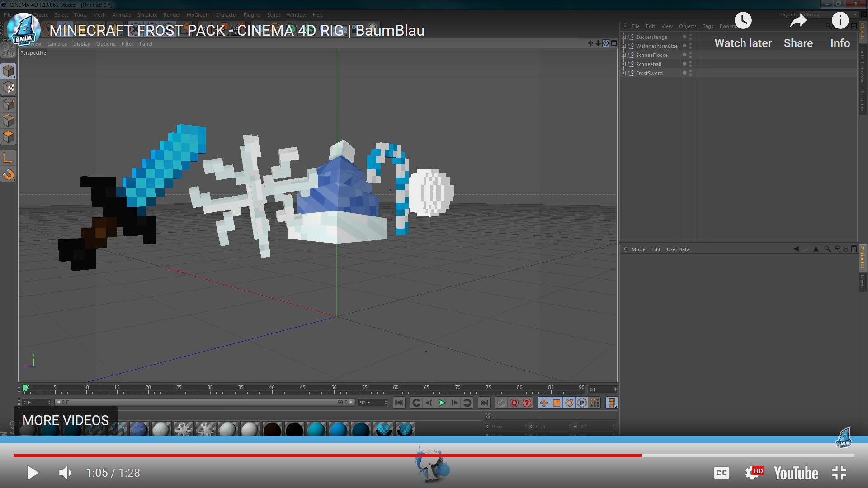Toggle layer dot of Zuckerstange
The height and width of the screenshot is (488, 868).
pos(684,37)
